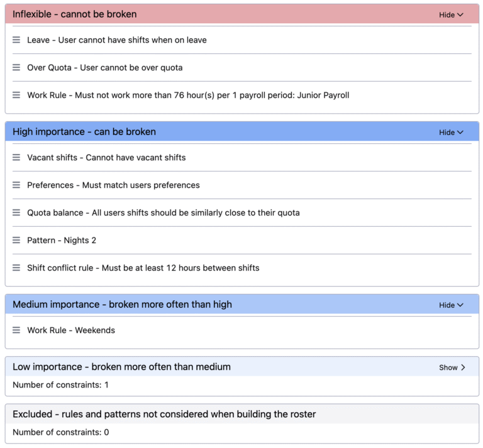Click drag handle beside Over Quota rule
This screenshot has height=448, width=483.
pyautogui.click(x=16, y=67)
